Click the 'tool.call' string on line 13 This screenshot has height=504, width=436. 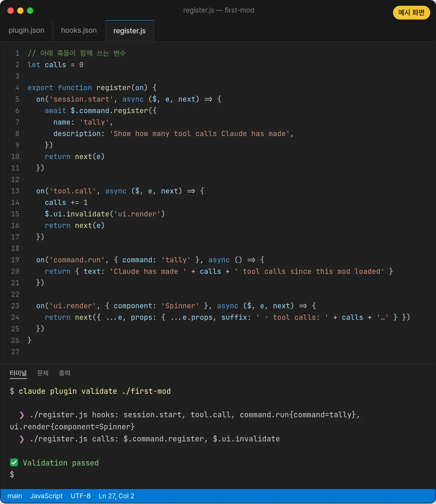[x=73, y=191]
